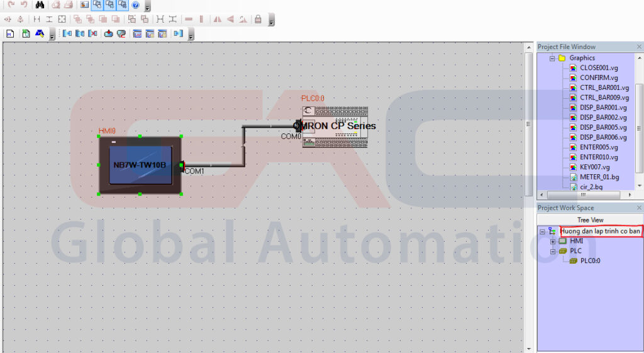Select the Graphics folder
The image size is (644, 353).
582,58
